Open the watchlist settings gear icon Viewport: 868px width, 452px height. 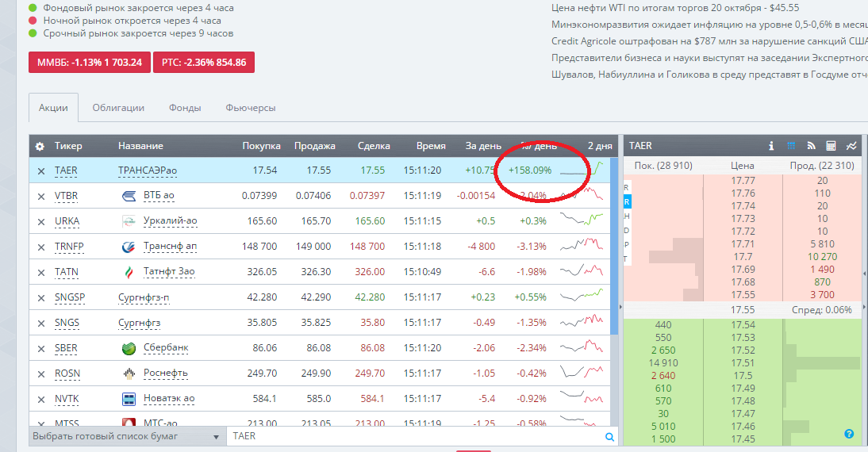pyautogui.click(x=40, y=147)
